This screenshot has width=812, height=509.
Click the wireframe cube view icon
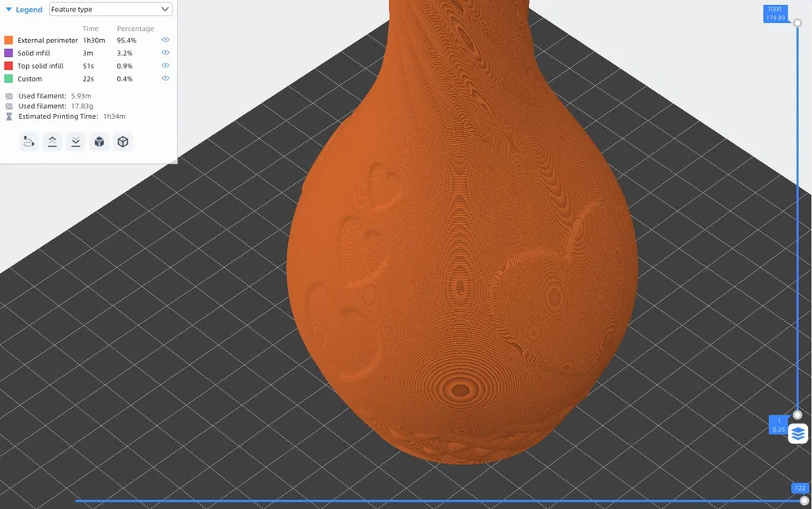click(x=123, y=142)
